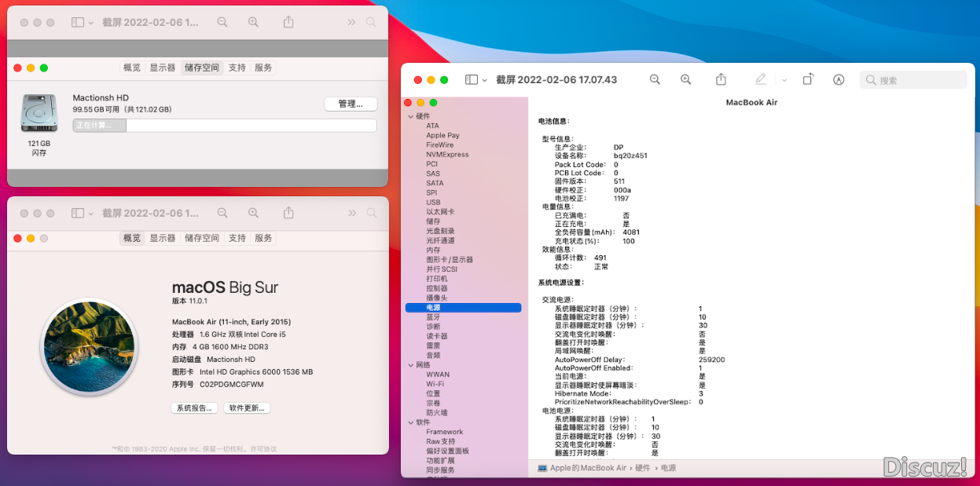Image resolution: width=980 pixels, height=486 pixels.
Task: Collapse the 网络 section in the sidebar
Action: coord(410,365)
